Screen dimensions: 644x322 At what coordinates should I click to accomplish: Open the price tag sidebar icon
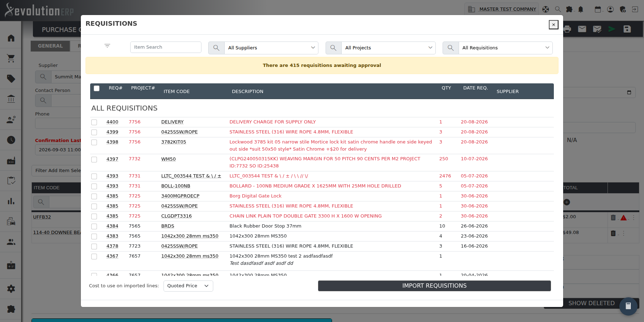click(11, 79)
